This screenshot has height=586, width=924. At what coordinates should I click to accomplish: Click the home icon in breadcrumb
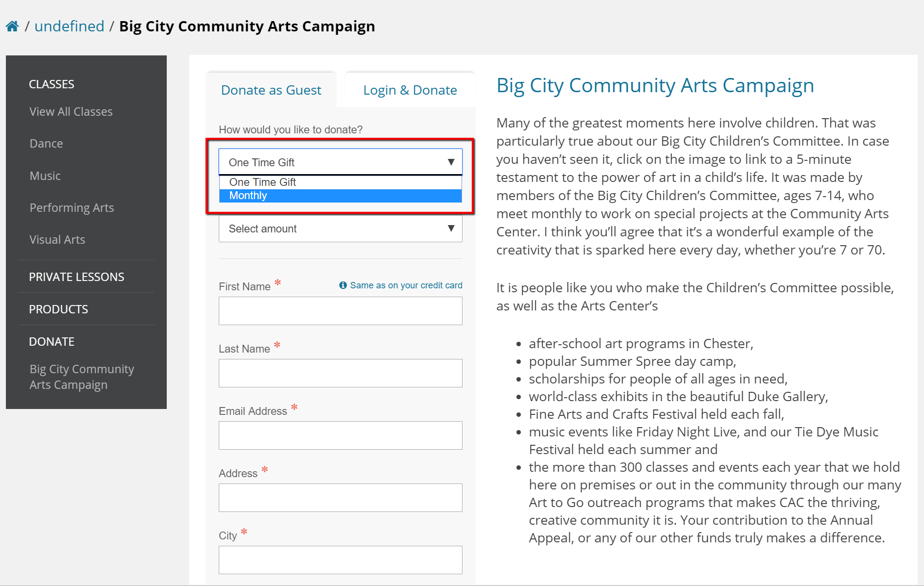point(12,26)
